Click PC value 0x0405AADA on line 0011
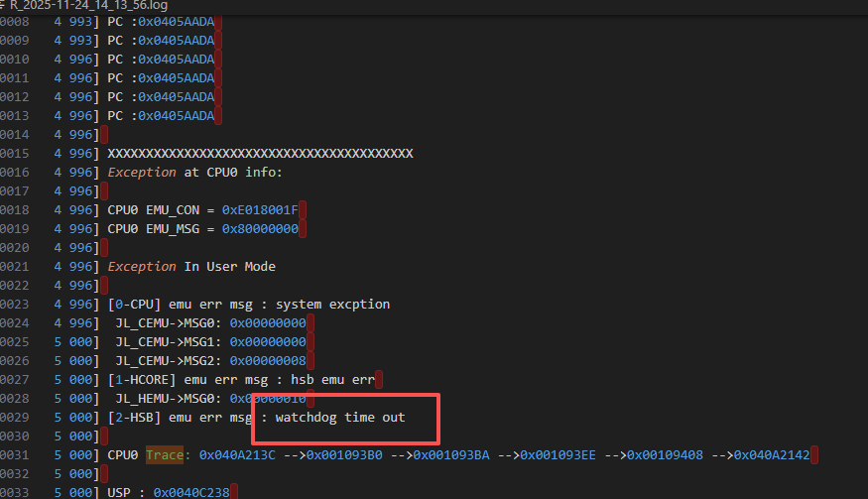 point(176,78)
